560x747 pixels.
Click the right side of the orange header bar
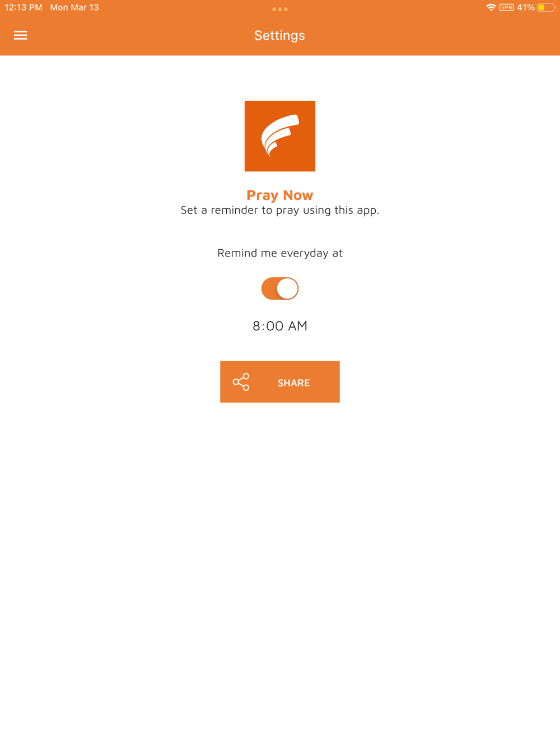[448, 35]
